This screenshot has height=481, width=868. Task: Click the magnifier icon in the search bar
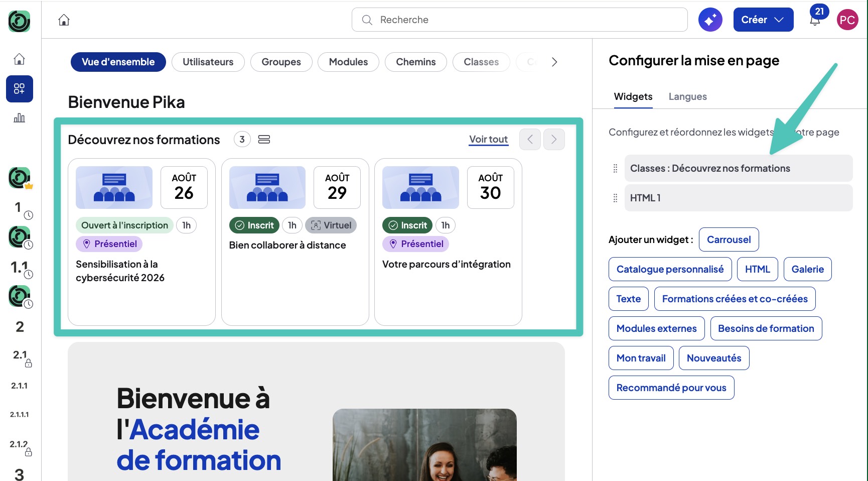point(367,20)
